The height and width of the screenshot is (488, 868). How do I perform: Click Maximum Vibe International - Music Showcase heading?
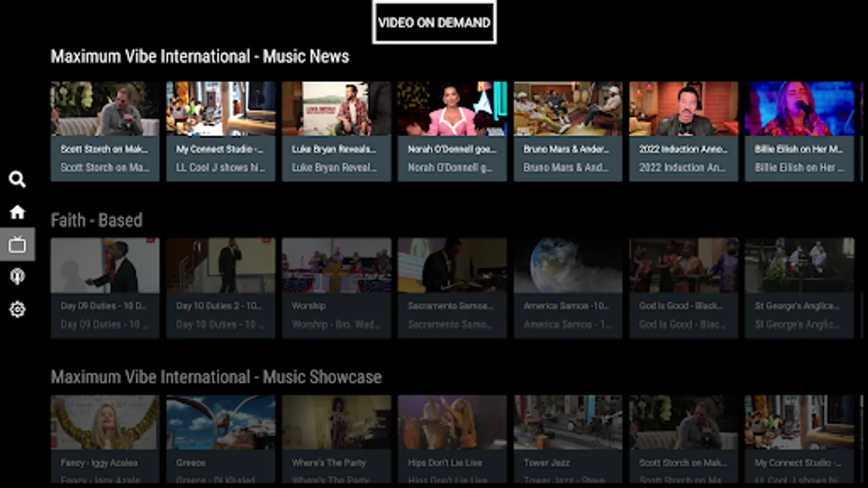(216, 377)
